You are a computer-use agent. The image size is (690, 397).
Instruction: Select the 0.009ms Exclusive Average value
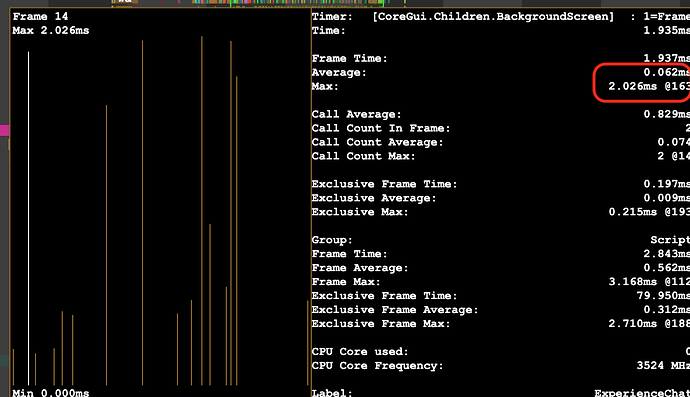click(x=666, y=198)
